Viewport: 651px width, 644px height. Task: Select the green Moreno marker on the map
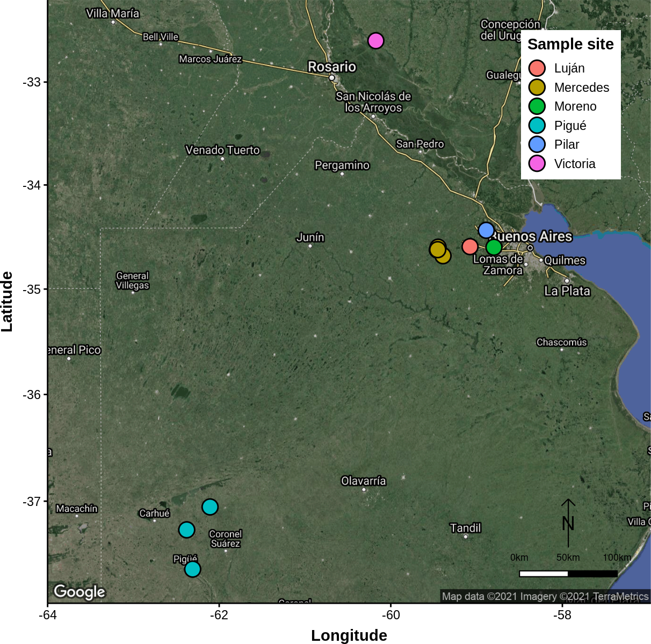494,247
